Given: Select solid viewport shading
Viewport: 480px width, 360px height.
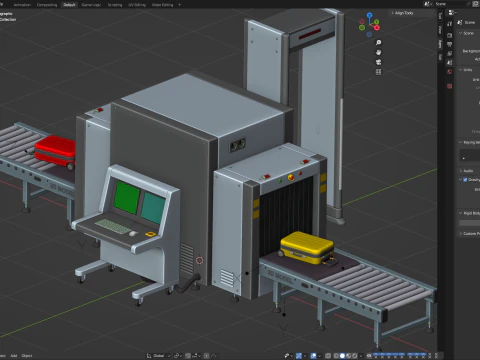Looking at the screenshot, I should pyautogui.click(x=342, y=356).
